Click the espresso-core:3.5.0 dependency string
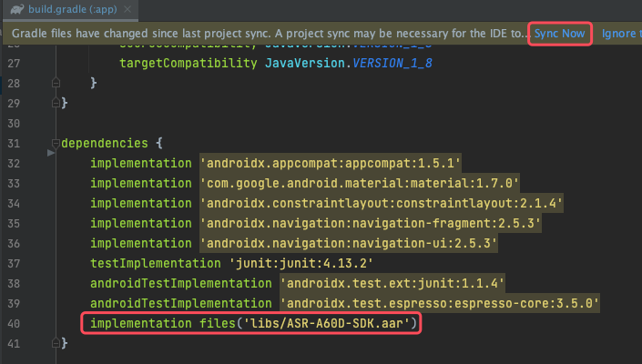Screen dimensions: 642x364 pyautogui.click(x=440, y=303)
